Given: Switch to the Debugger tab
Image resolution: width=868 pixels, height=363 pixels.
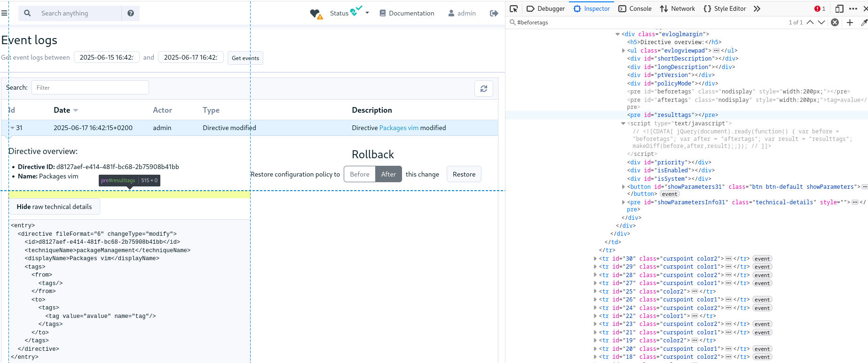Looking at the screenshot, I should pyautogui.click(x=545, y=8).
